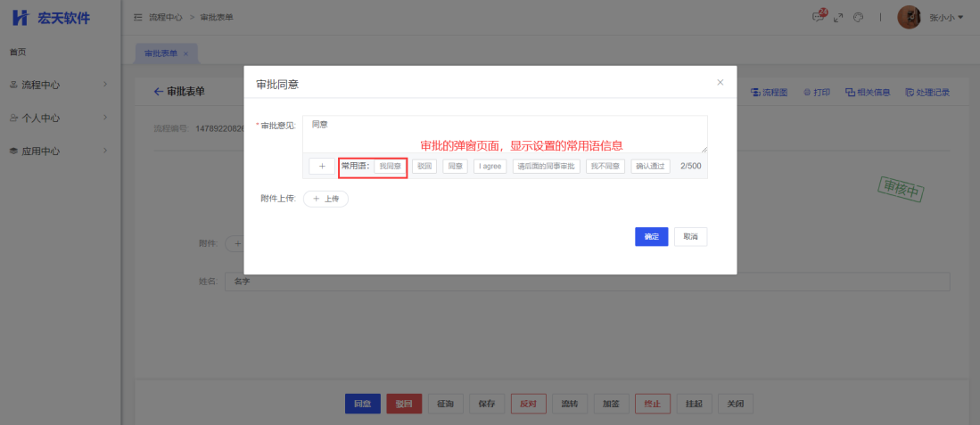Image resolution: width=980 pixels, height=425 pixels.
Task: Open the messages icon with 24 badge
Action: (818, 17)
